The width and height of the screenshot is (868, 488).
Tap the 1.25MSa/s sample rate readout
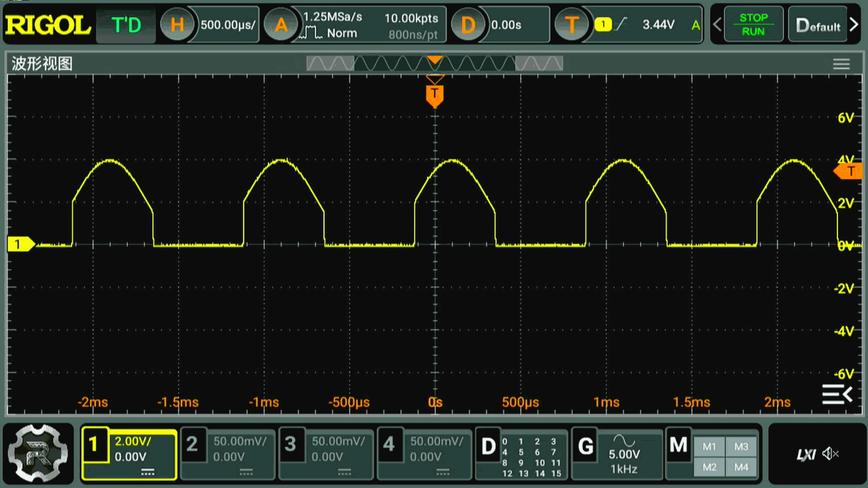332,17
